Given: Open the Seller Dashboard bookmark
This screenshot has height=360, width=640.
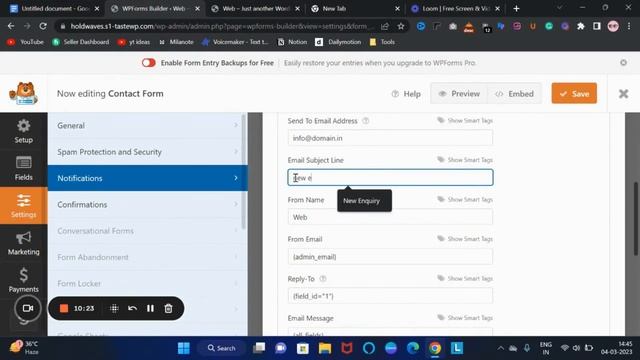Looking at the screenshot, I should tap(81, 42).
